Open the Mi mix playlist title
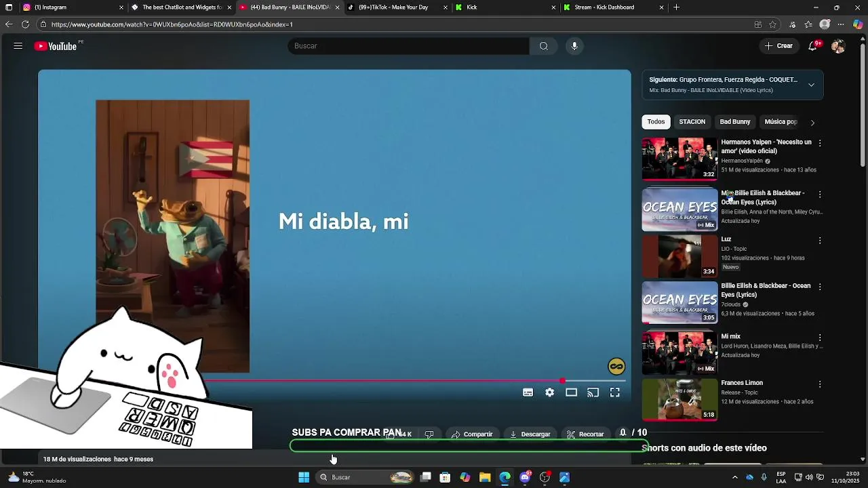Image resolution: width=868 pixels, height=488 pixels. [x=730, y=337]
